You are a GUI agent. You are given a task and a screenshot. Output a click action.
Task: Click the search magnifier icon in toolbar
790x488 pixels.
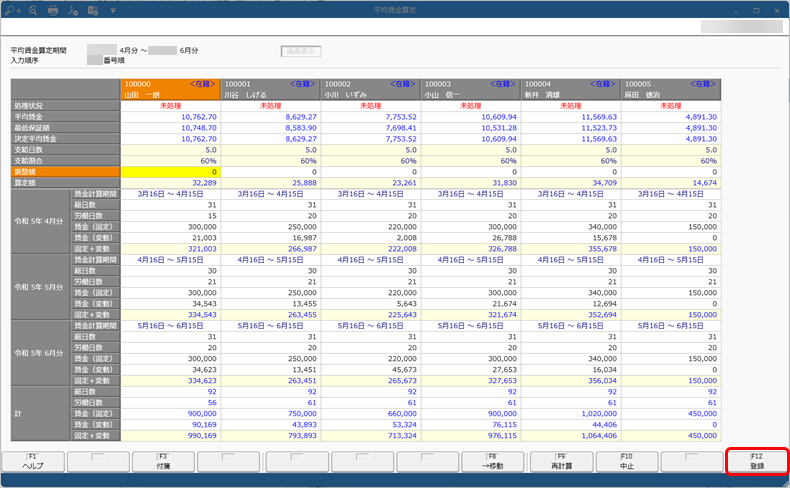33,9
